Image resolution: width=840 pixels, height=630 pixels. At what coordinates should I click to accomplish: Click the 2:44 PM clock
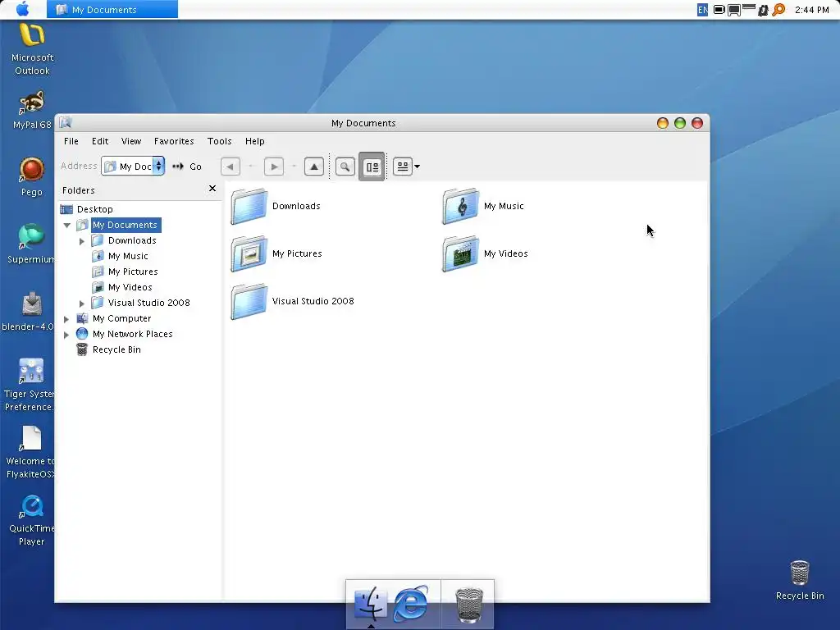pos(811,10)
